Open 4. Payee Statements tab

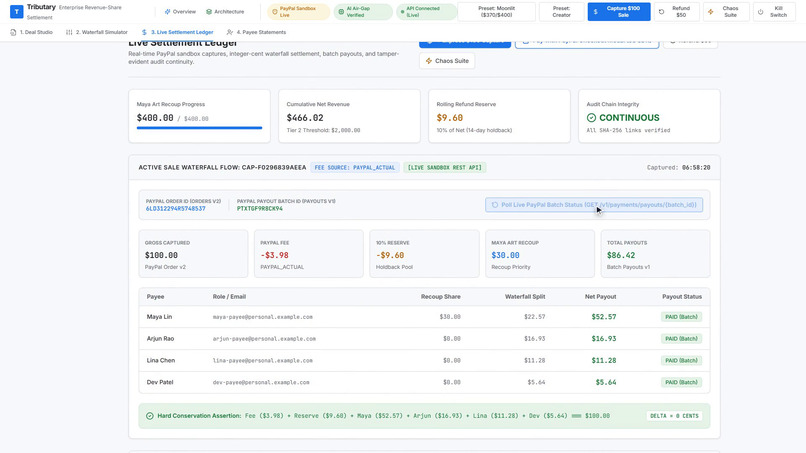(x=256, y=32)
